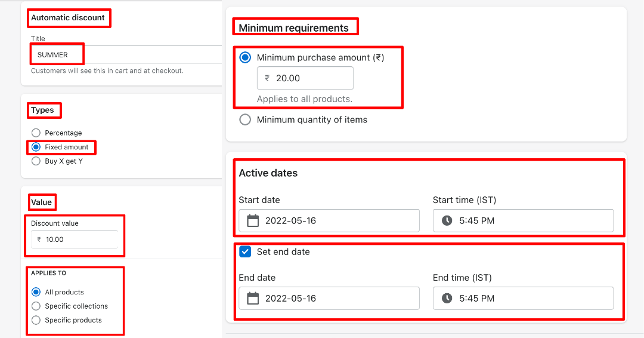This screenshot has width=644, height=338.
Task: Click the Types section heading
Action: point(42,110)
